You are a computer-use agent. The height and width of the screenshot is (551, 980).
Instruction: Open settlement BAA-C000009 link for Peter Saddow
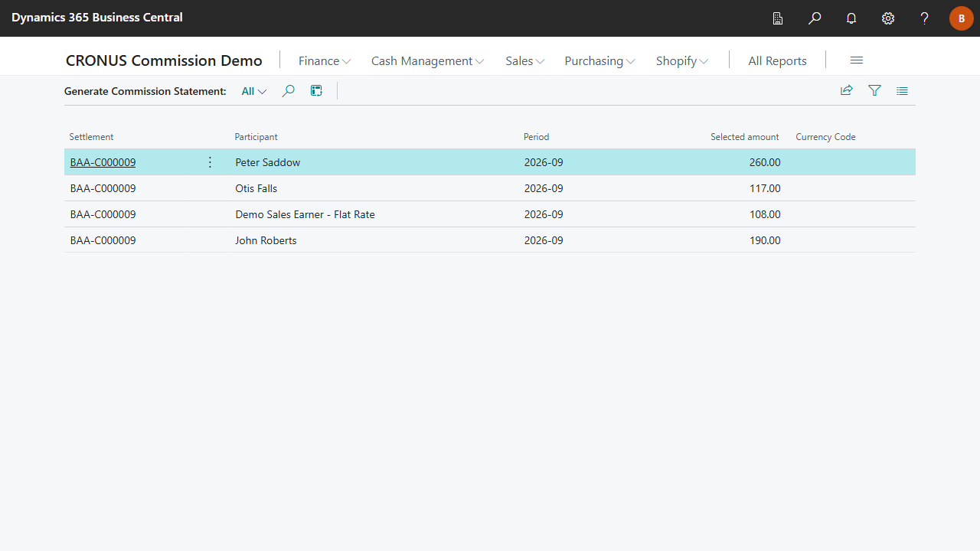point(103,162)
